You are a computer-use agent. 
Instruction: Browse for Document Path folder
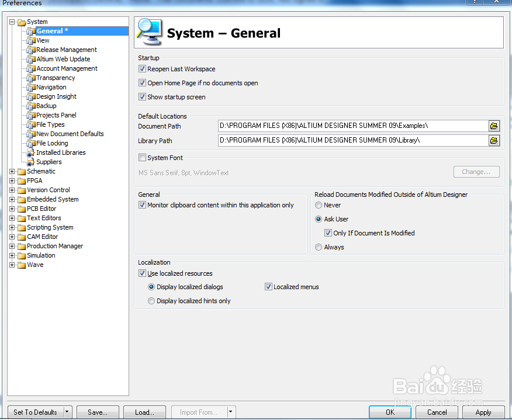tap(494, 126)
